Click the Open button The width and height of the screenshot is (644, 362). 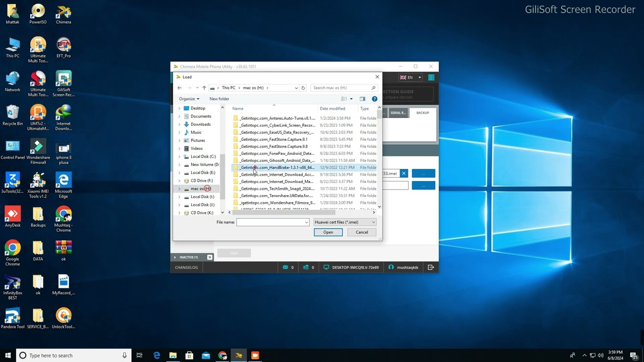pos(328,232)
